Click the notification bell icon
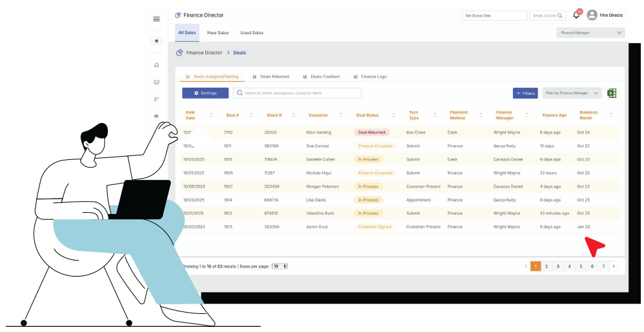 [576, 15]
